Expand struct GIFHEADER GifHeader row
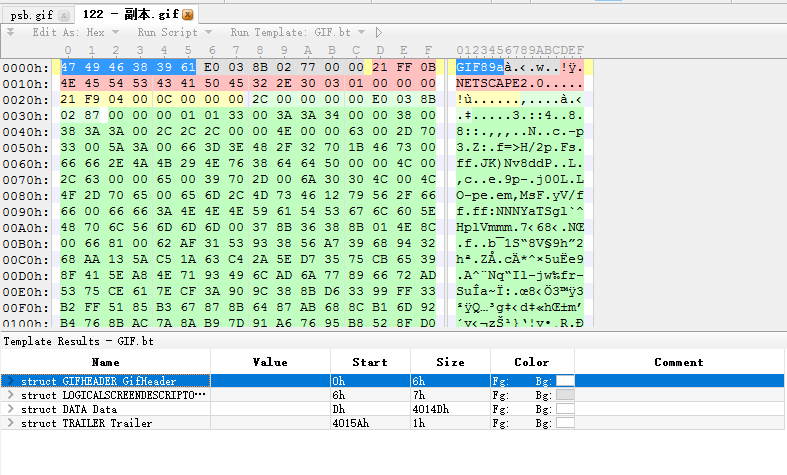Screen dimensions: 787x475 (x=10, y=381)
